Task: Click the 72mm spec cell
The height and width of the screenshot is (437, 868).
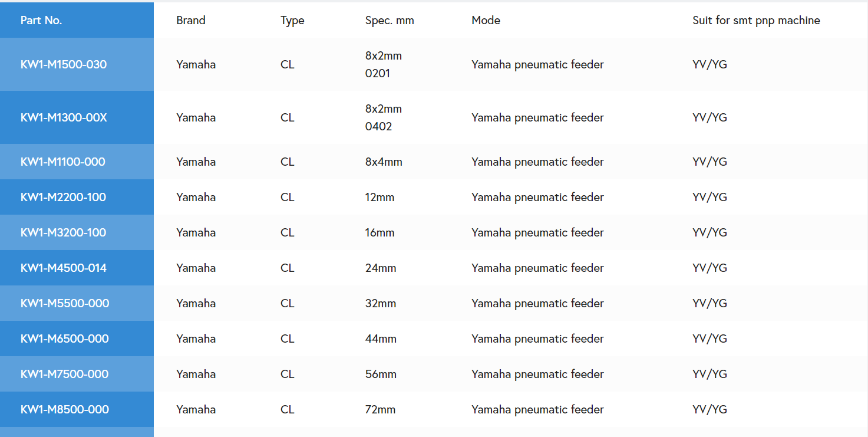Action: coord(380,409)
